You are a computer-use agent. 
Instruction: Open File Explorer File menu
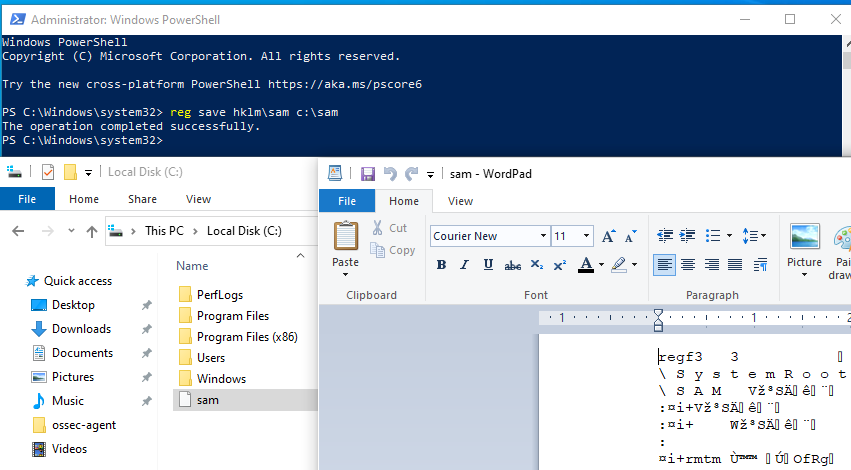tap(27, 199)
